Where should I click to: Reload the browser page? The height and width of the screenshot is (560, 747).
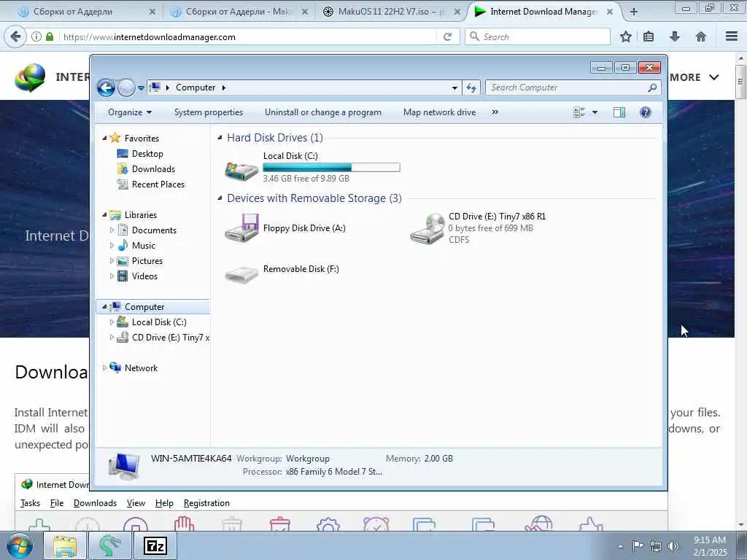pyautogui.click(x=447, y=36)
